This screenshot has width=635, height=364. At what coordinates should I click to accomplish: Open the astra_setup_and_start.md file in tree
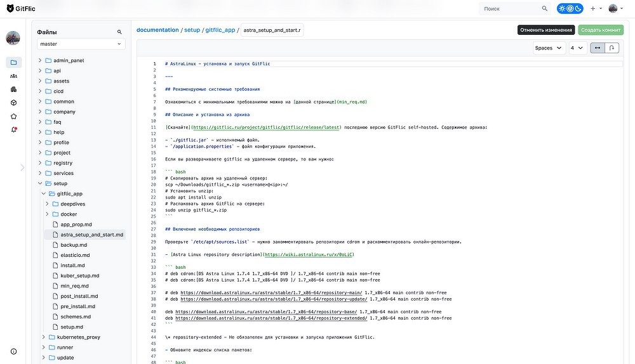click(x=84, y=235)
